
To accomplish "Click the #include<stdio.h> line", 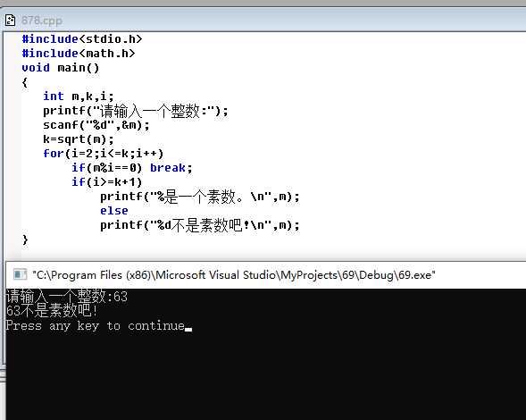I will point(82,39).
